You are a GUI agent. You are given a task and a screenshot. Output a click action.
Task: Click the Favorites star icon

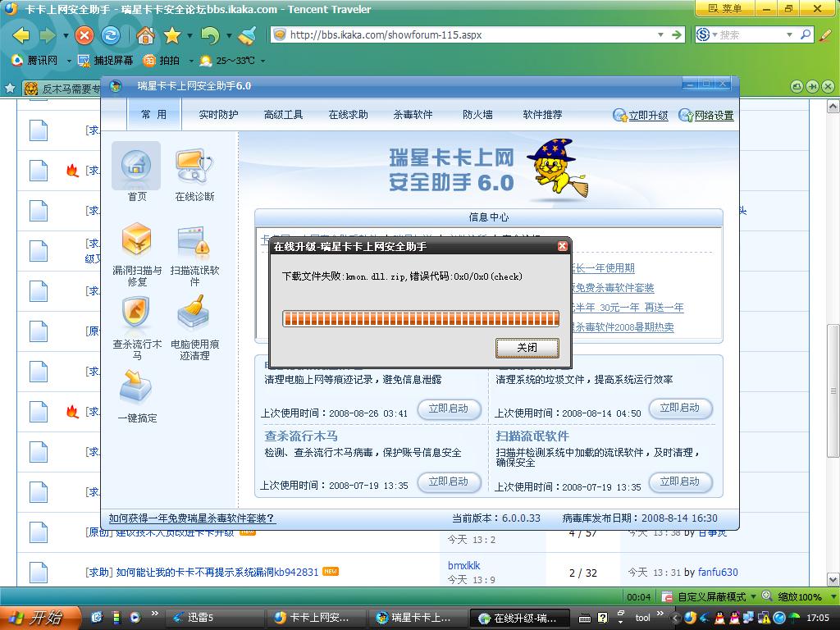(x=172, y=36)
